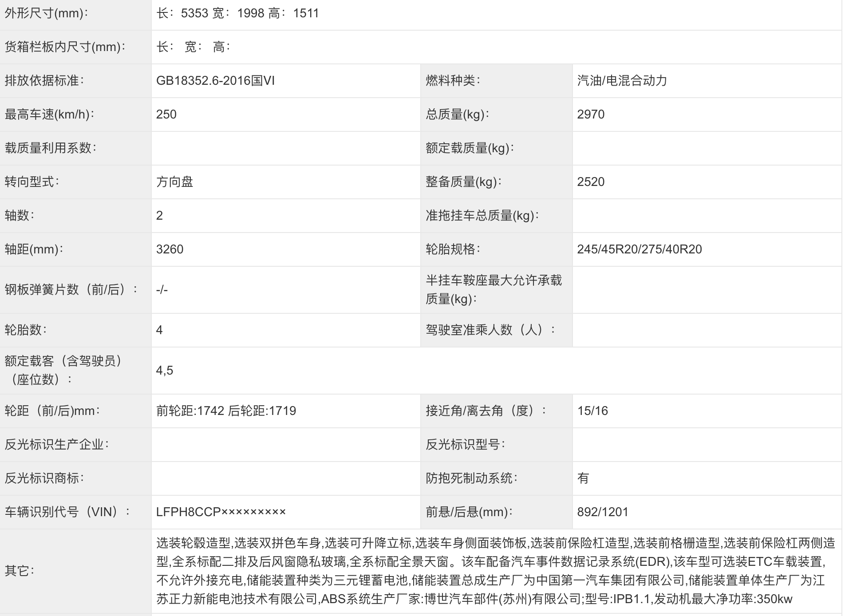
Task: Click the 燃料种类 label
Action: point(453,81)
